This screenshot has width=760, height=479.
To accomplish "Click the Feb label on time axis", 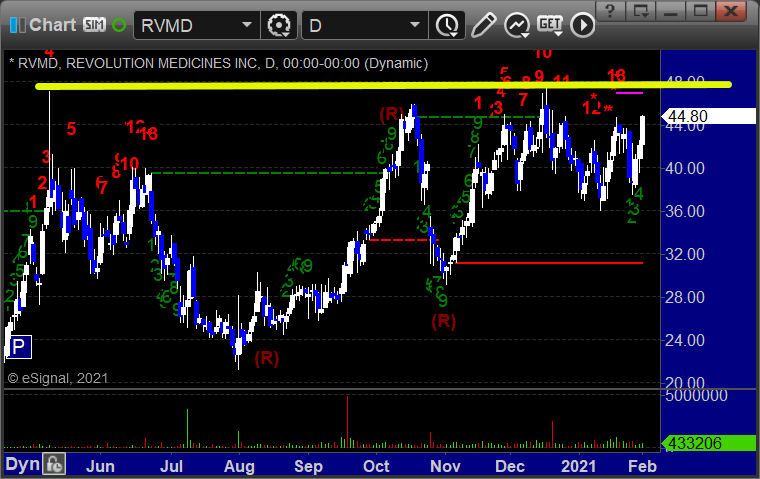I will click(x=642, y=466).
